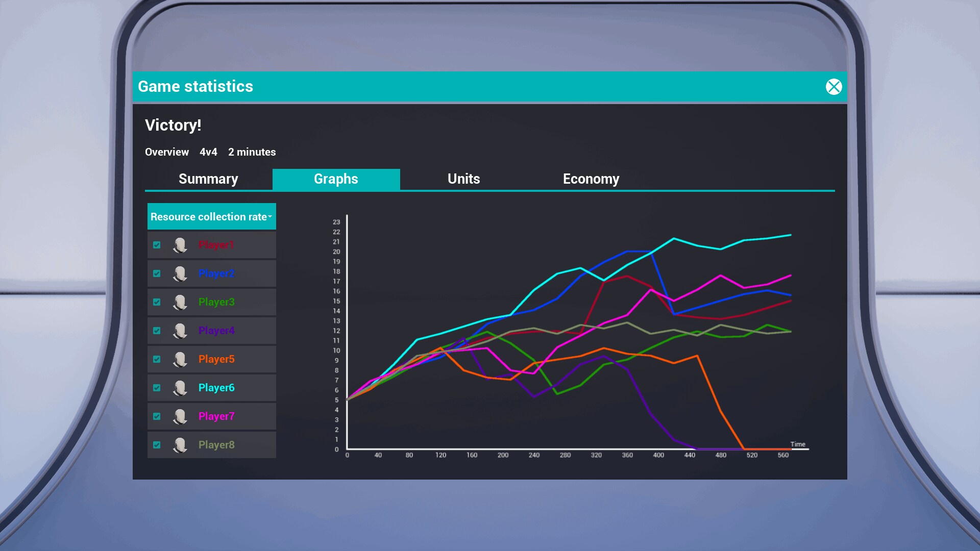Viewport: 980px width, 551px height.
Task: Uncheck the Player1 visibility checkbox
Action: tap(157, 245)
